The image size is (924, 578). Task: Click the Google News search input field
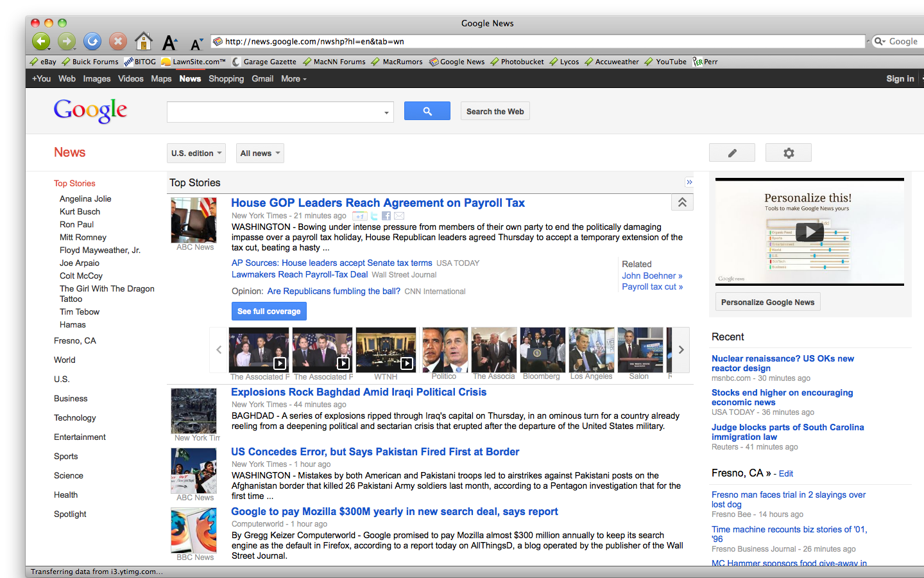274,112
